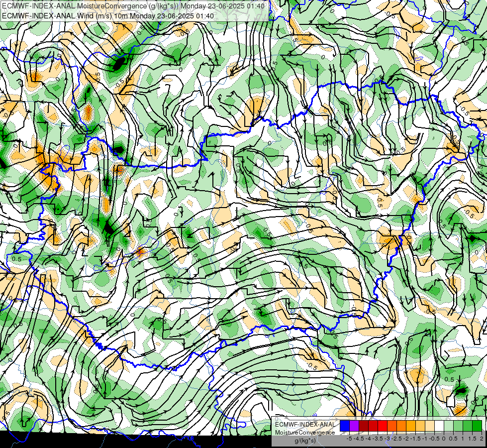Screen dimensions: 487x448
Task: Click legend scale tick label -1
Action: click(x=425, y=439)
